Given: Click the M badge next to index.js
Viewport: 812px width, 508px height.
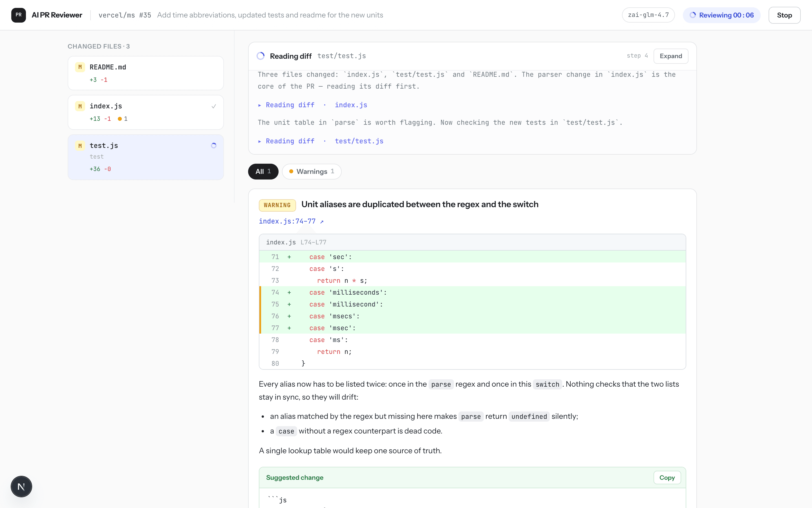Looking at the screenshot, I should 80,106.
